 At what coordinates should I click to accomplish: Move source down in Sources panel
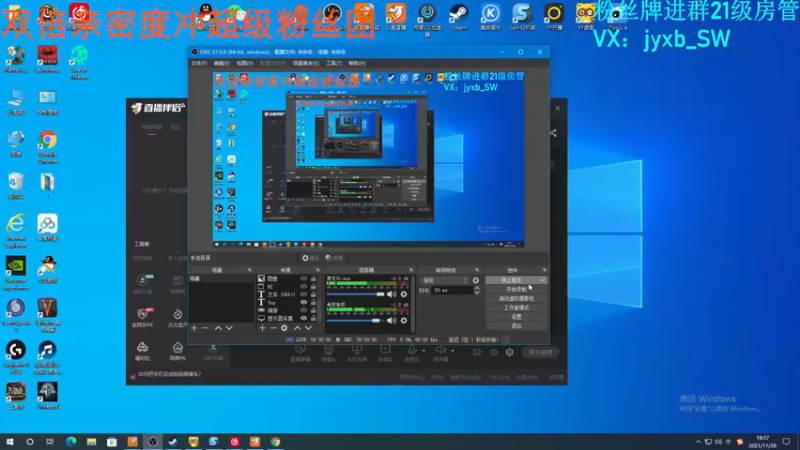(x=308, y=328)
